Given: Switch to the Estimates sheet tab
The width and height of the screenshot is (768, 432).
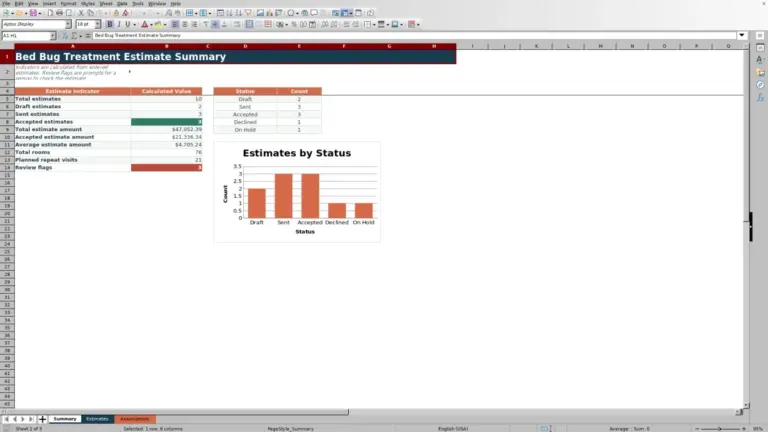Looking at the screenshot, I should point(97,419).
